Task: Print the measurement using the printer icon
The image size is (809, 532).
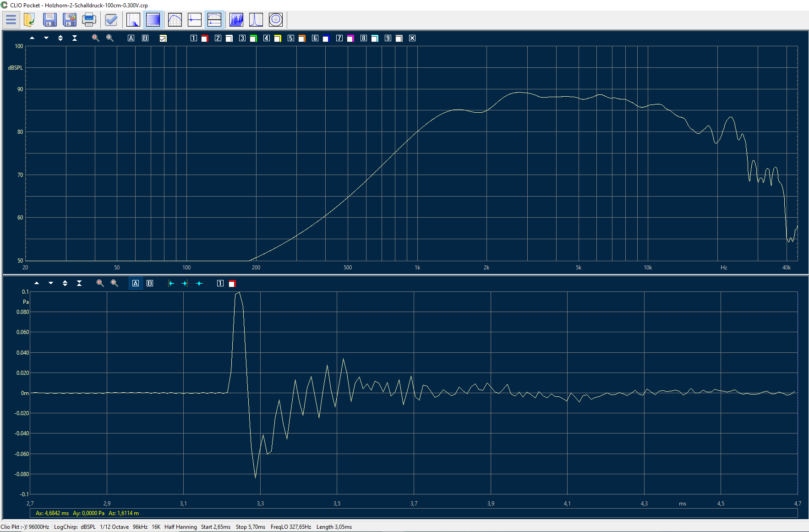Action: [89, 20]
